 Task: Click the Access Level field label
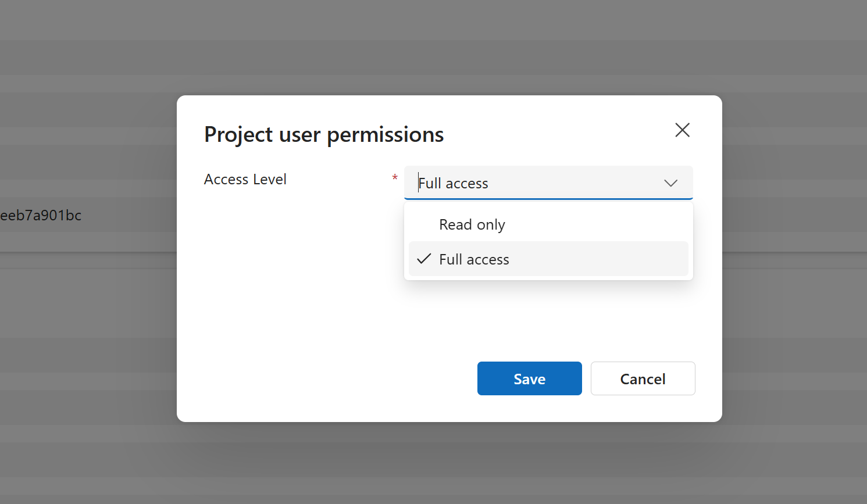[245, 179]
